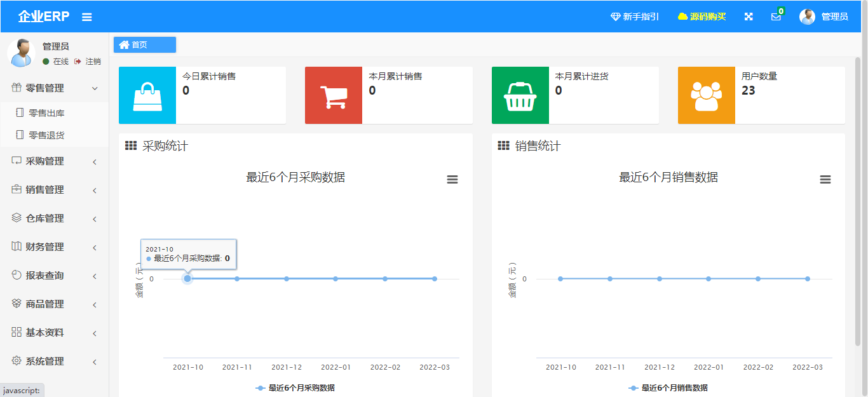Click the fullscreen expand icon
The image size is (868, 397).
(x=749, y=17)
